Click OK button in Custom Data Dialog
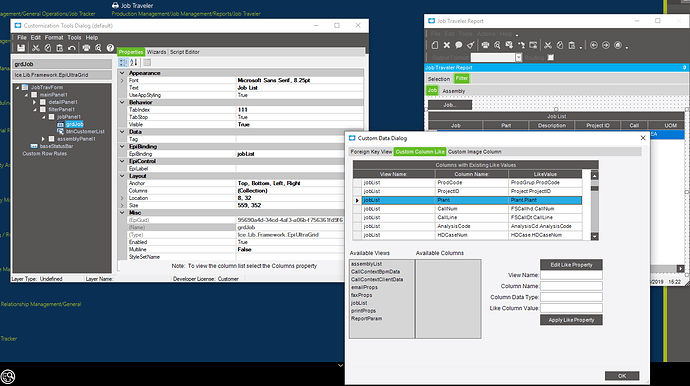The height and width of the screenshot is (386, 690). 622,375
